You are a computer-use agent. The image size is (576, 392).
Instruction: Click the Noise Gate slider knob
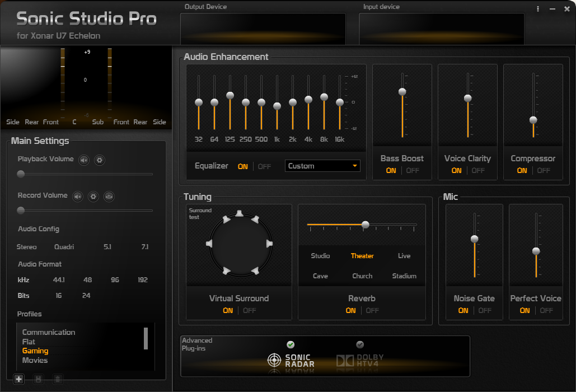(475, 239)
